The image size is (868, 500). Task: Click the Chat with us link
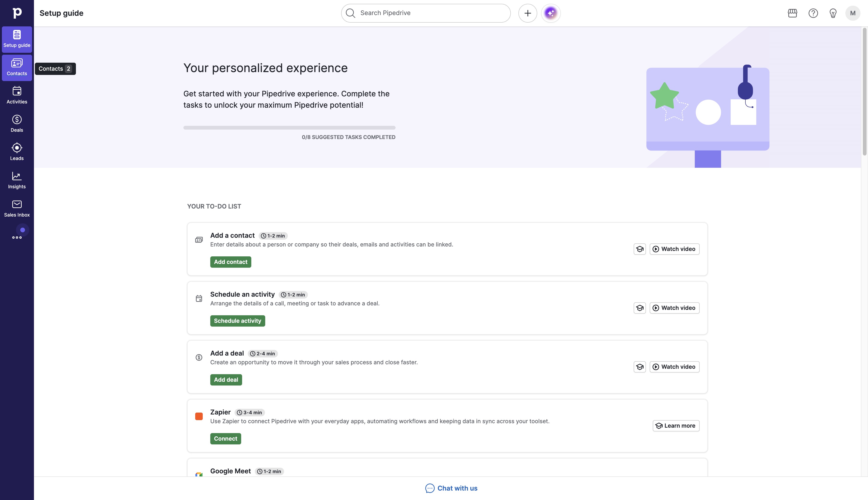click(x=451, y=488)
